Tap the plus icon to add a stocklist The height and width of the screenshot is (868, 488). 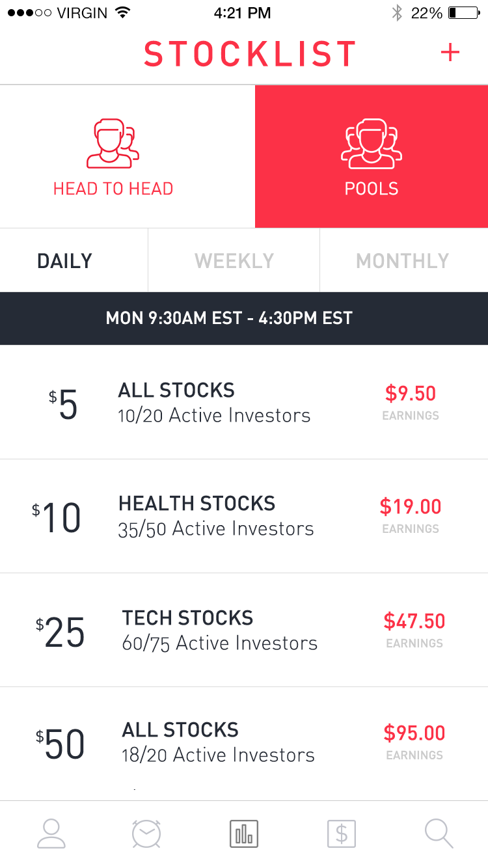450,53
